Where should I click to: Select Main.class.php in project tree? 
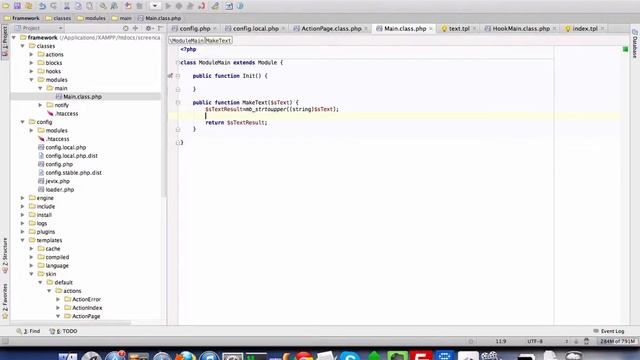click(x=82, y=97)
